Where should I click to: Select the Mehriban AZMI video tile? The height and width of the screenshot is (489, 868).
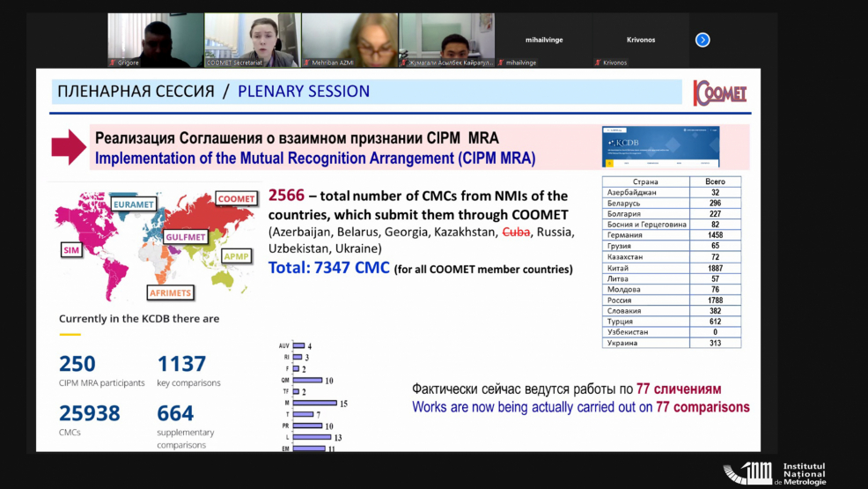click(349, 40)
